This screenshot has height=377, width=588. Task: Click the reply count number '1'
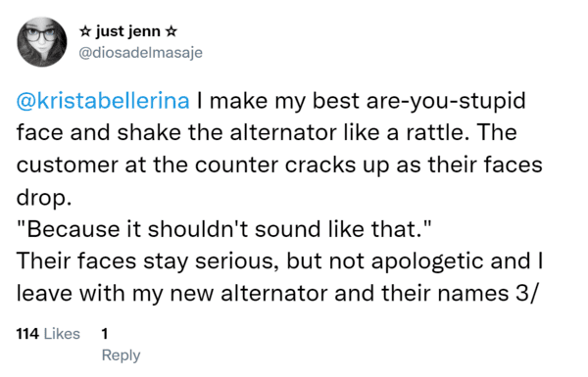pos(105,334)
